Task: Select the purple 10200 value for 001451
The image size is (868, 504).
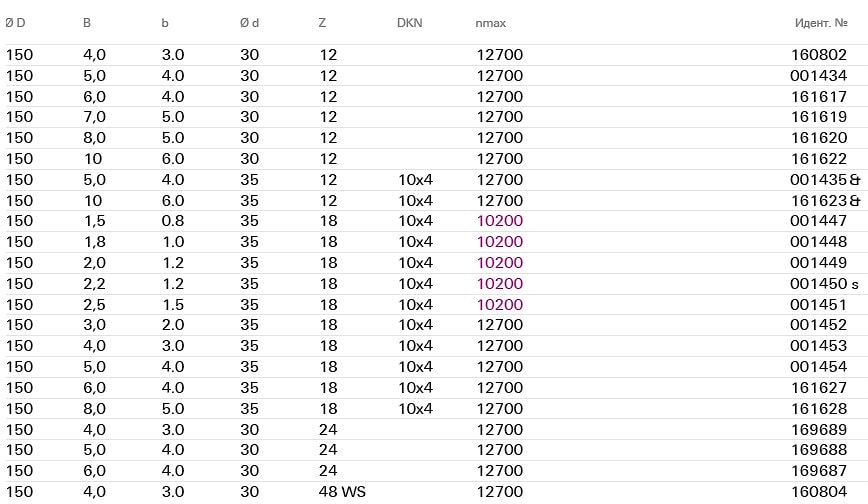Action: click(499, 305)
